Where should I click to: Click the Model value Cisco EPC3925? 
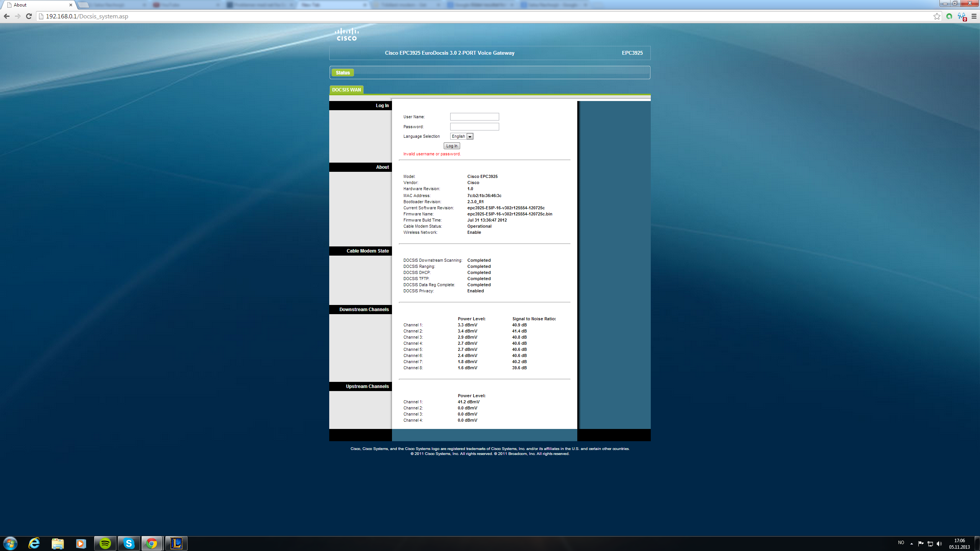click(x=482, y=176)
